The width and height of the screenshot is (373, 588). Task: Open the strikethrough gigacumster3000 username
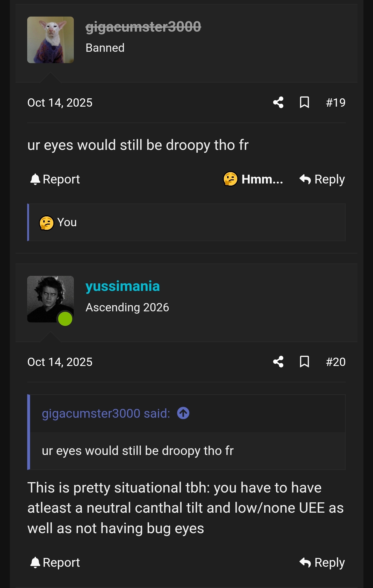pyautogui.click(x=143, y=27)
